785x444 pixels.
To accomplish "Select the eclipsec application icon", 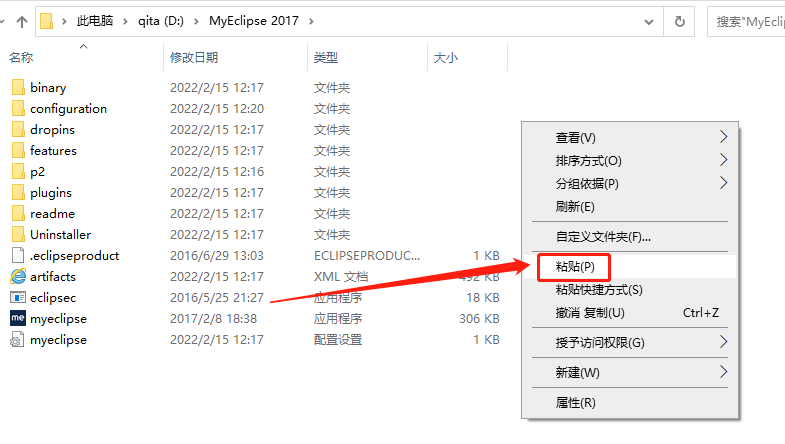I will pyautogui.click(x=18, y=297).
